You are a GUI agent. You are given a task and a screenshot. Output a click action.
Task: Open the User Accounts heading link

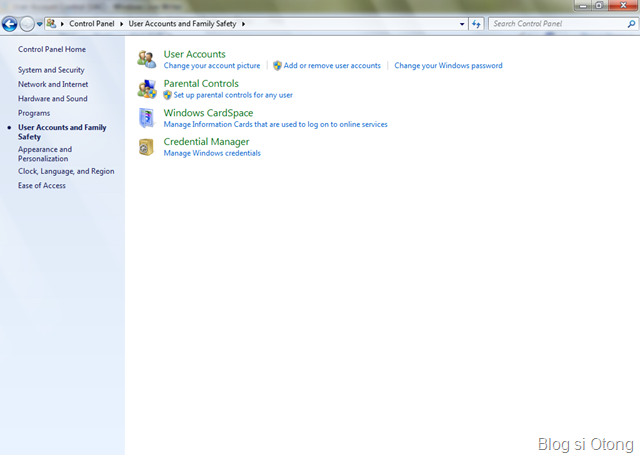click(194, 54)
